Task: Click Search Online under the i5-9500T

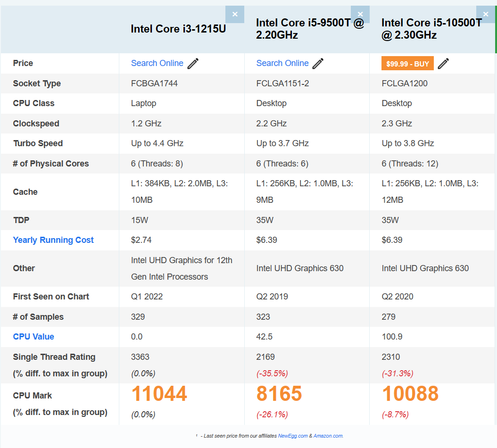Action: click(x=282, y=63)
